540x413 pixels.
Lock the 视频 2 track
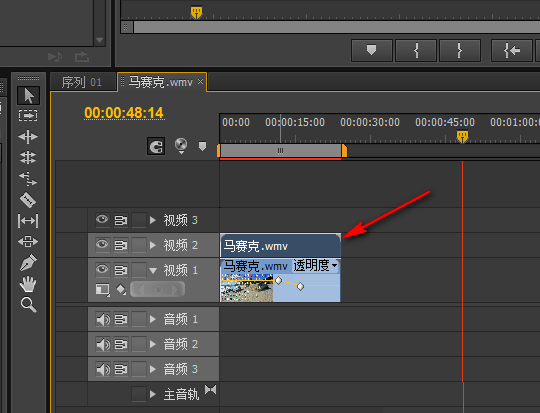point(139,245)
